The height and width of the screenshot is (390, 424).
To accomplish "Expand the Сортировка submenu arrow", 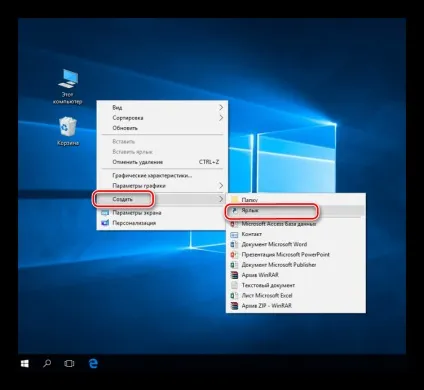I will [221, 118].
